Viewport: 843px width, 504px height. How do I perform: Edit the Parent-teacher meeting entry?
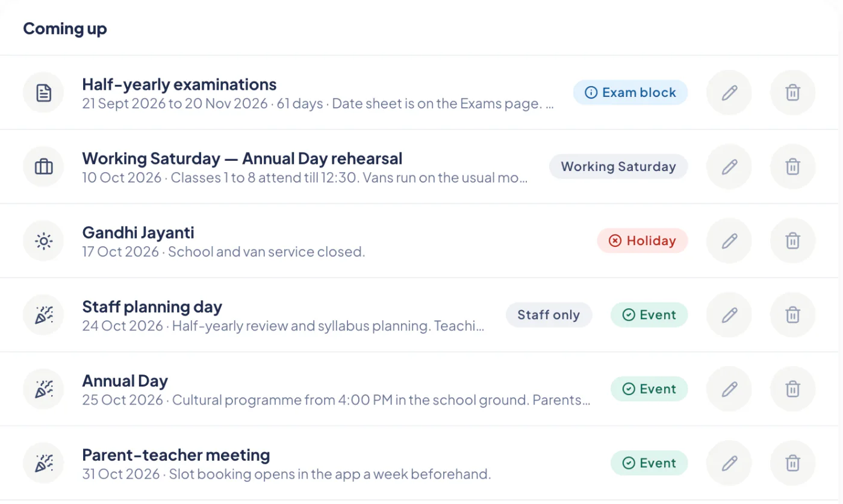pyautogui.click(x=729, y=463)
